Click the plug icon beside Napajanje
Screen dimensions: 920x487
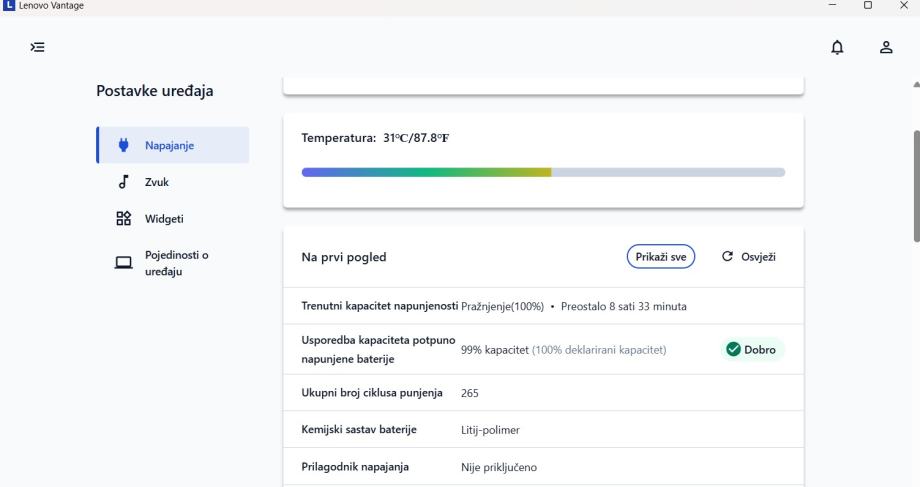[124, 145]
